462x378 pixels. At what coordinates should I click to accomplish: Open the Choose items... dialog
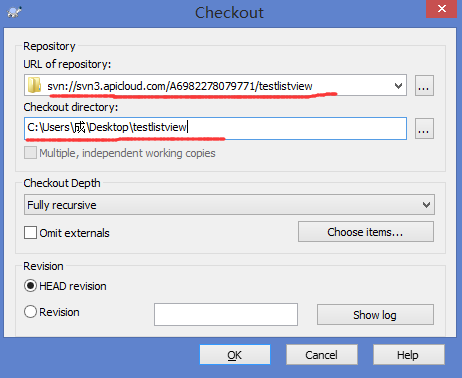(x=366, y=232)
